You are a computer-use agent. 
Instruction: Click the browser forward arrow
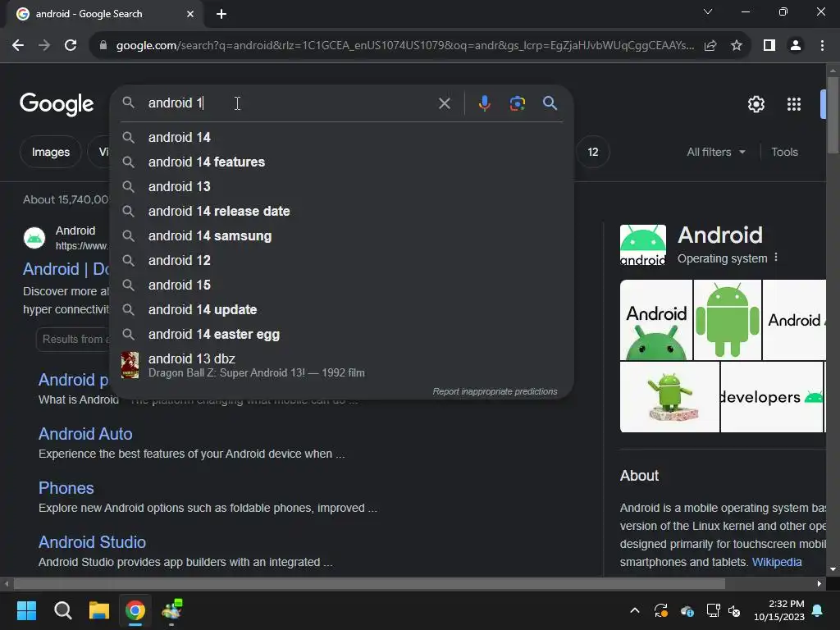[44, 46]
